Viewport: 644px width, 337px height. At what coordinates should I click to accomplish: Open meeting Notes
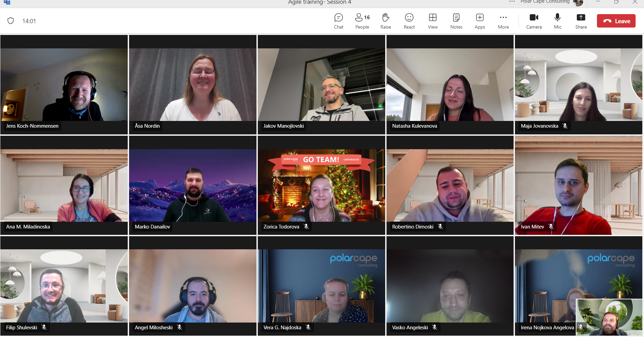click(x=456, y=21)
